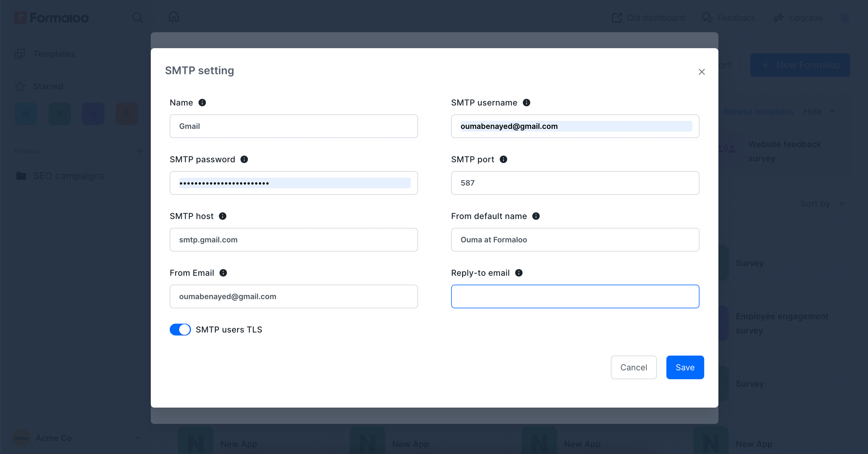Screen dimensions: 868x454
Task: Click Upgrade in the top bar
Action: coord(798,17)
